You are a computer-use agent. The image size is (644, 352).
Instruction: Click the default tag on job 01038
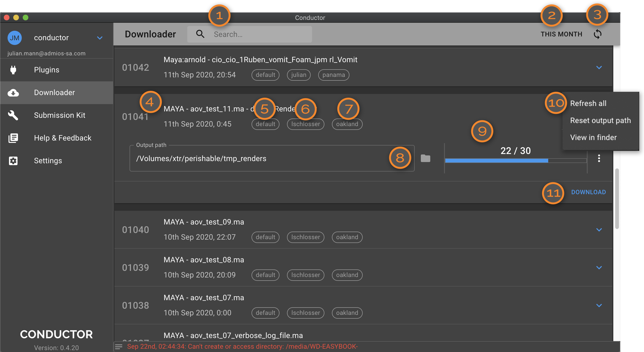pos(265,313)
